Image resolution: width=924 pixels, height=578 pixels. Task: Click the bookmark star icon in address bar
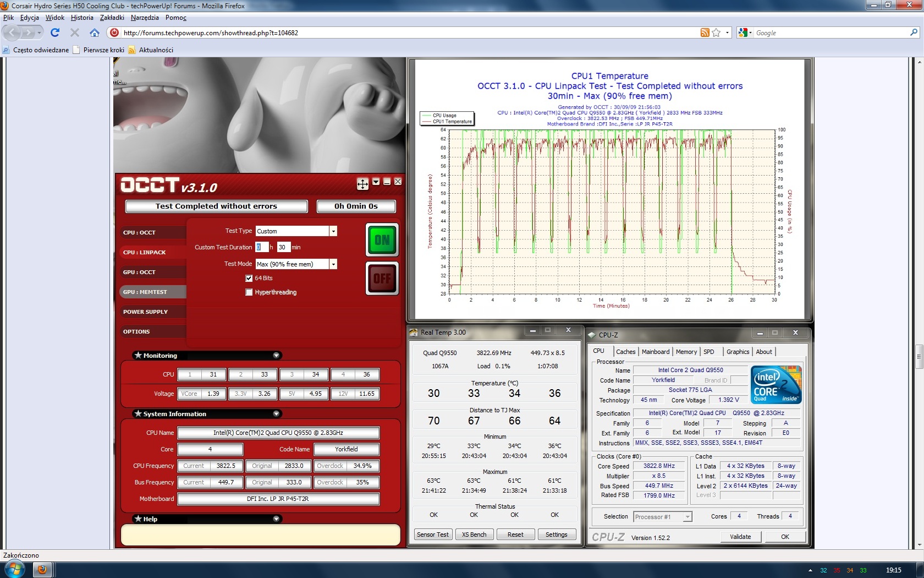tap(716, 33)
